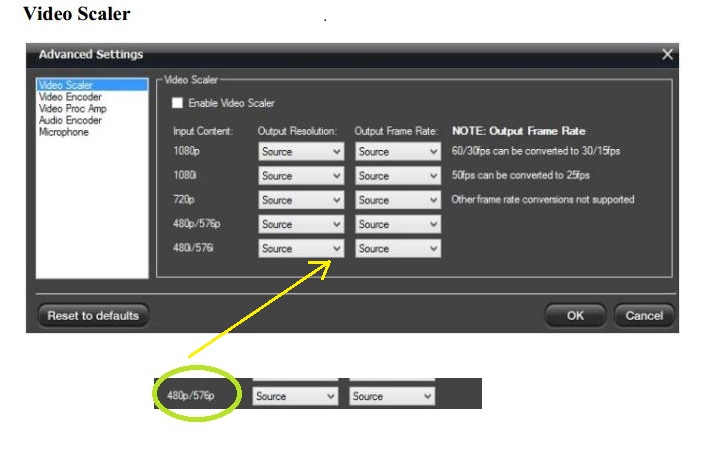Enable the Video Scaler checkbox
The height and width of the screenshot is (454, 702).
point(178,103)
